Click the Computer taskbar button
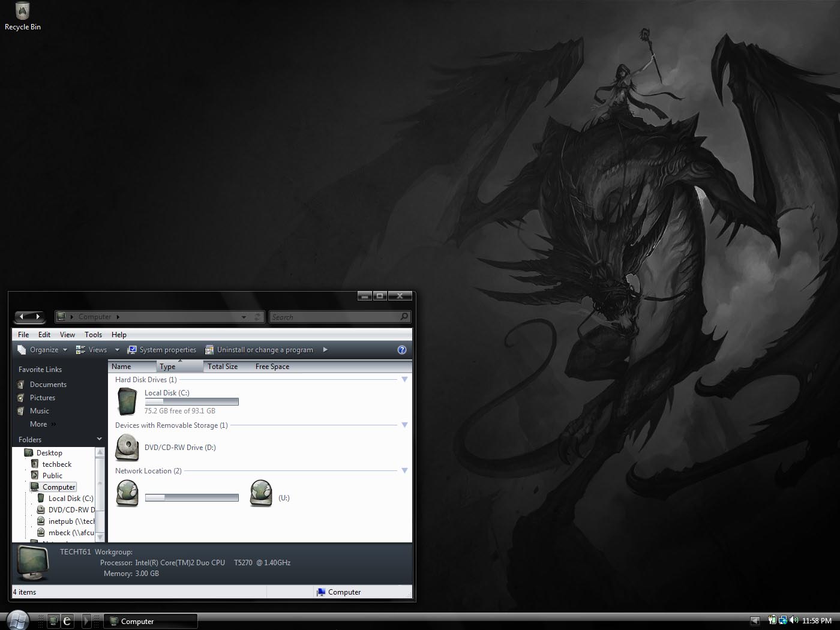The height and width of the screenshot is (630, 840). pos(151,622)
